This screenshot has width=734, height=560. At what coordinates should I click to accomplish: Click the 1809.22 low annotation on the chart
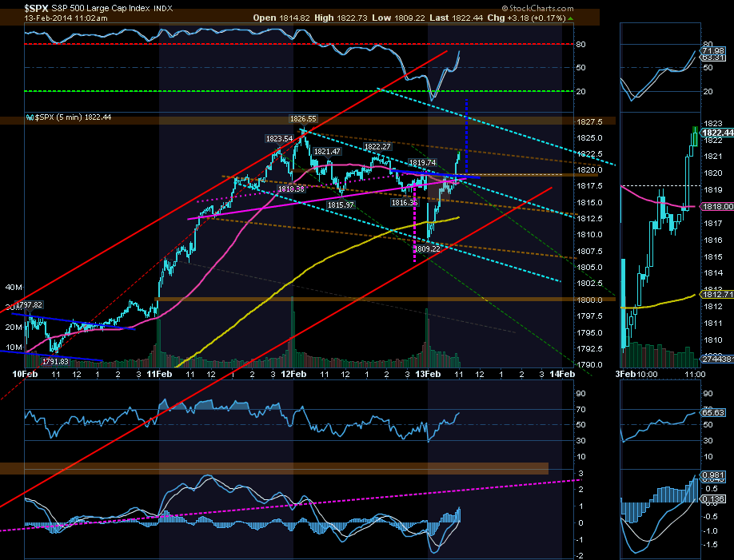pos(428,249)
